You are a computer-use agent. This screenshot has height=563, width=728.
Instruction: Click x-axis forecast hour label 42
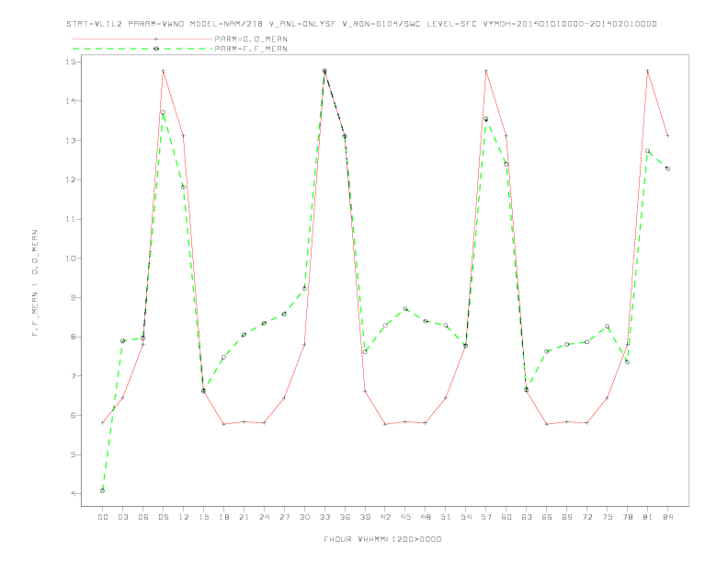[x=385, y=517]
